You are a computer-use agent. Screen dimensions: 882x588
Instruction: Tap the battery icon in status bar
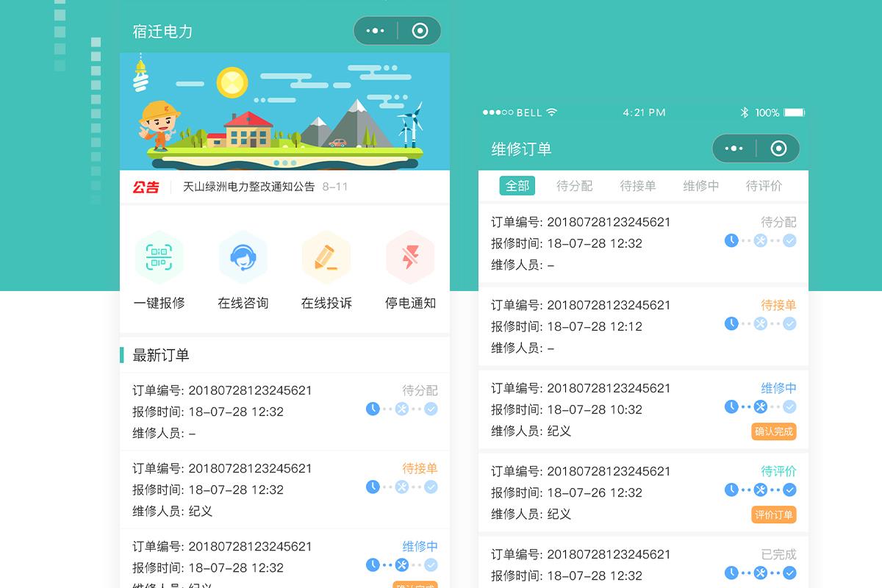794,112
